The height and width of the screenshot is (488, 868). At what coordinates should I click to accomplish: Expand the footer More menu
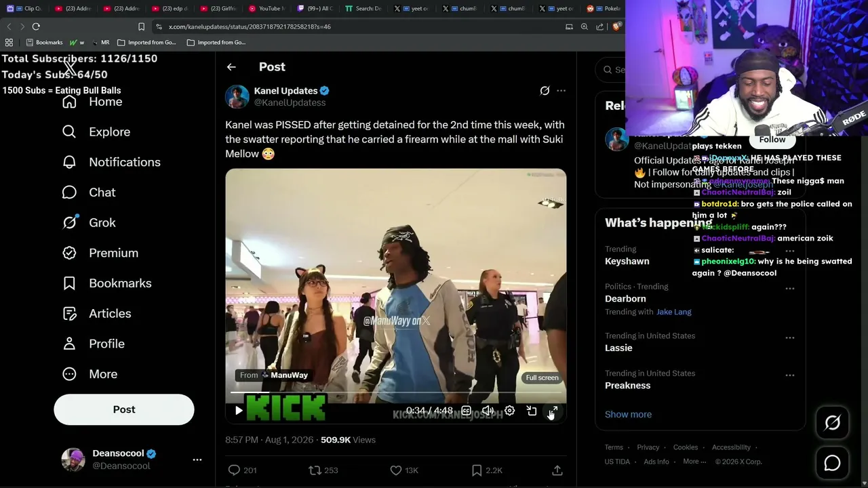(x=694, y=462)
